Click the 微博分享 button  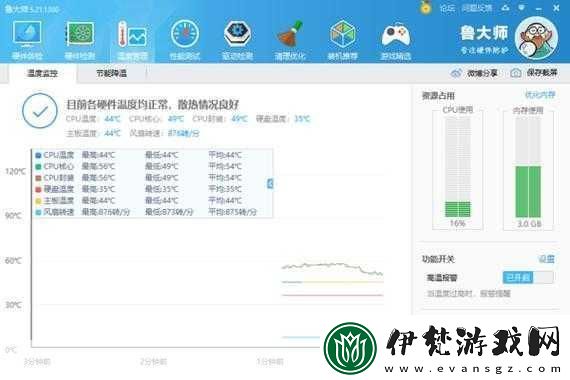pyautogui.click(x=474, y=73)
